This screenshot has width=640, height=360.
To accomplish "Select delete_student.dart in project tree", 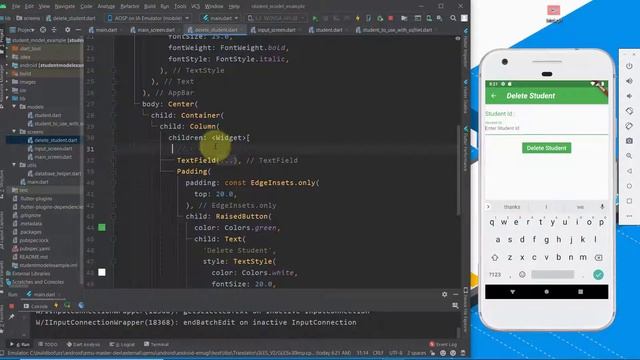I will click(52, 140).
